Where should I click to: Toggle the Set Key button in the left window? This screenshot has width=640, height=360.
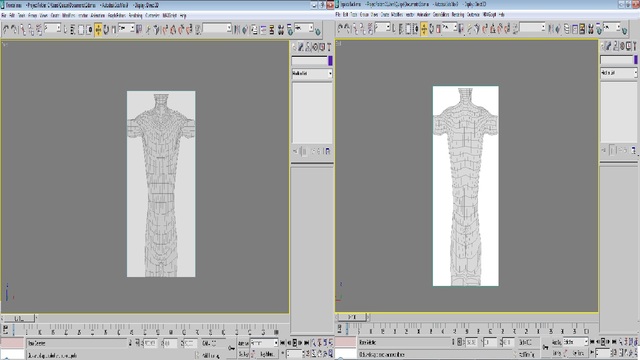[x=243, y=354]
